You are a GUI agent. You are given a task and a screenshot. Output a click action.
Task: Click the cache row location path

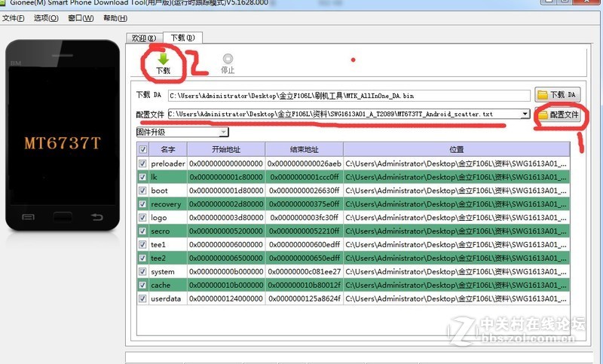pyautogui.click(x=457, y=285)
